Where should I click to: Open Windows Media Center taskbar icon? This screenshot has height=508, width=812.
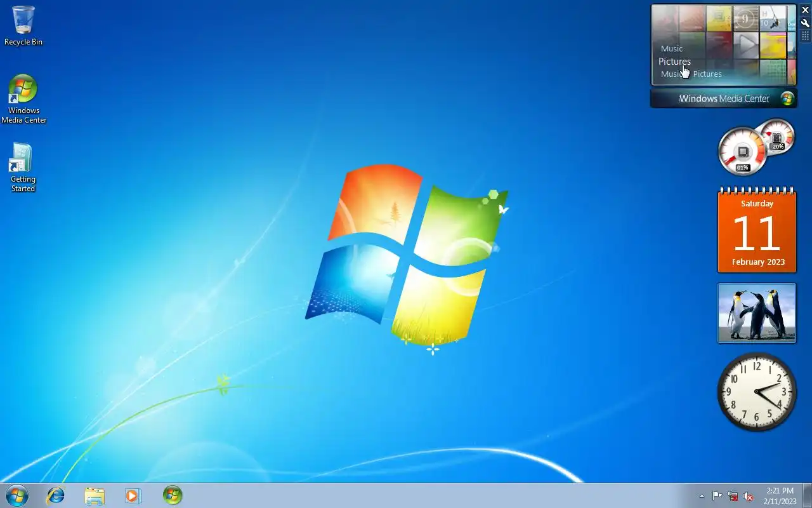173,495
